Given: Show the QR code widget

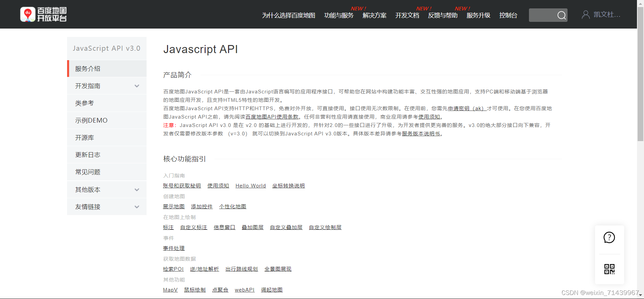Looking at the screenshot, I should pyautogui.click(x=609, y=269).
